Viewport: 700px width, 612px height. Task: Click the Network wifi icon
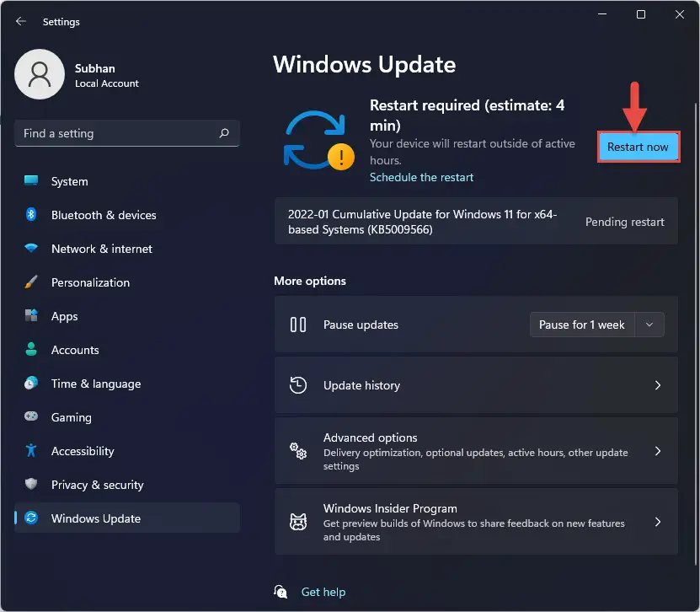coord(31,248)
